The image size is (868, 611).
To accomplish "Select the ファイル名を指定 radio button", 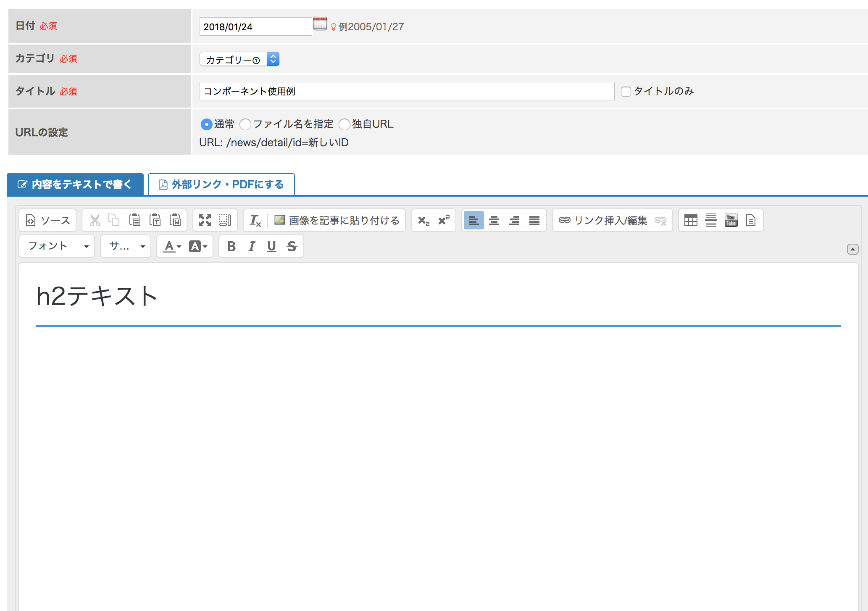I will coord(245,124).
